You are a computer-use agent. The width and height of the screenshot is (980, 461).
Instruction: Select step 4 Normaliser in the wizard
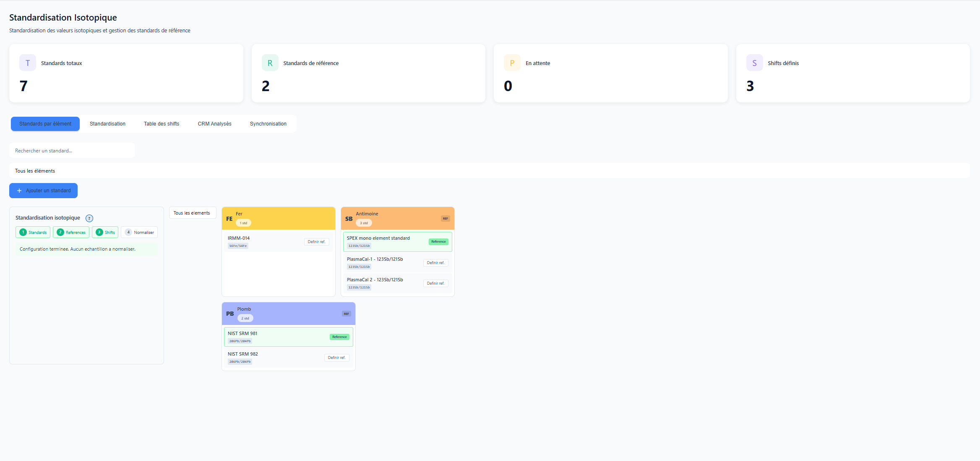click(139, 232)
